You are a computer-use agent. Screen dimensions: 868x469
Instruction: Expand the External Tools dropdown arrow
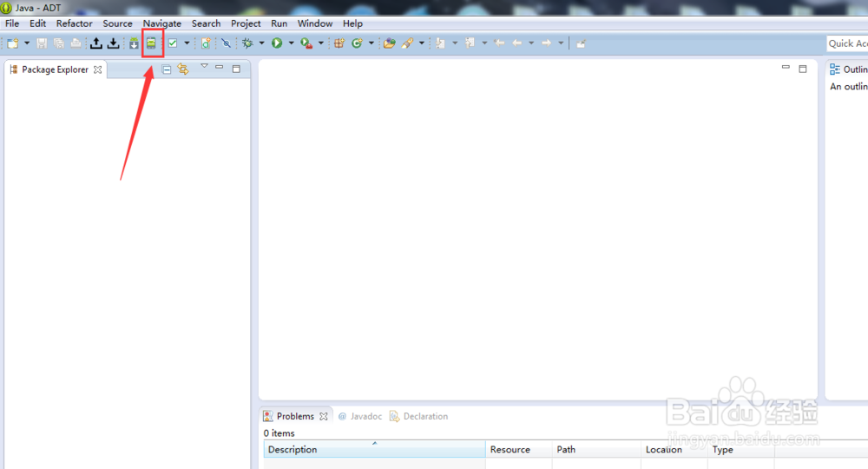320,43
